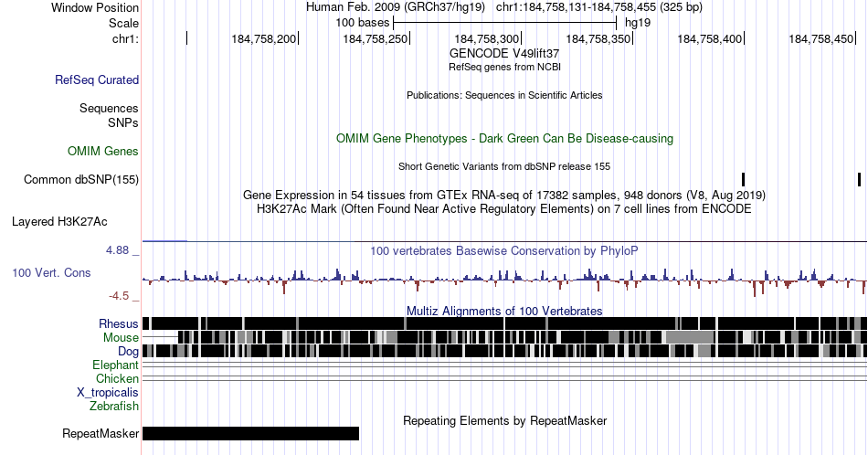Click the 100 vertebrates Basewise Conservation title
Screen dimensions: 868x455
click(x=504, y=250)
